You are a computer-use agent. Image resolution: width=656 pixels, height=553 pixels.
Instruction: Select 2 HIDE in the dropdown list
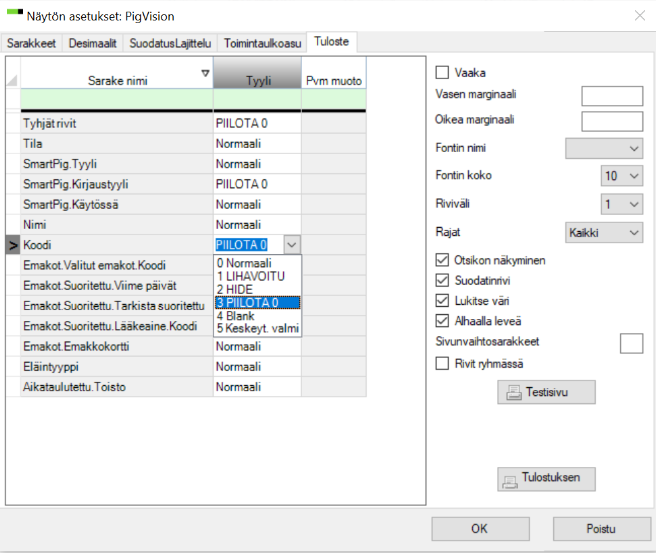[x=257, y=289]
